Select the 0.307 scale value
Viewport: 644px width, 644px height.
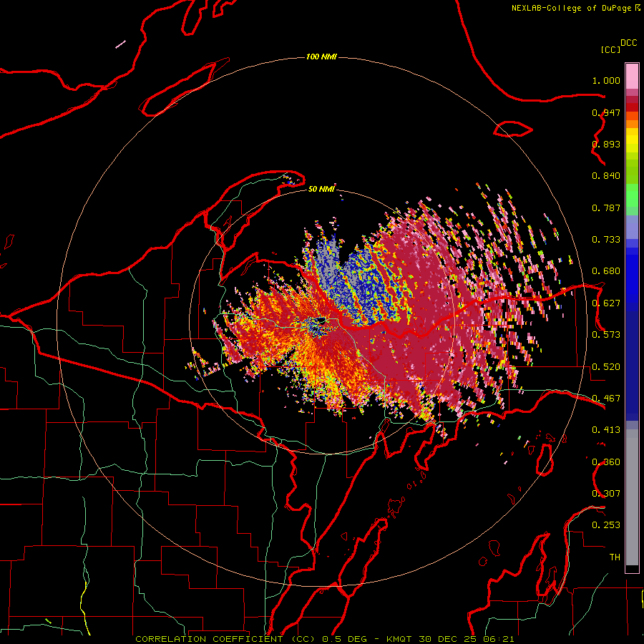pos(606,494)
